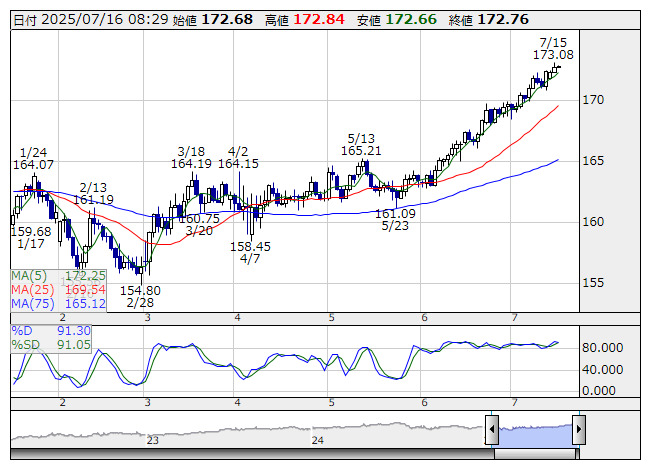
Task: Click the 155 price axis label
Action: point(593,283)
